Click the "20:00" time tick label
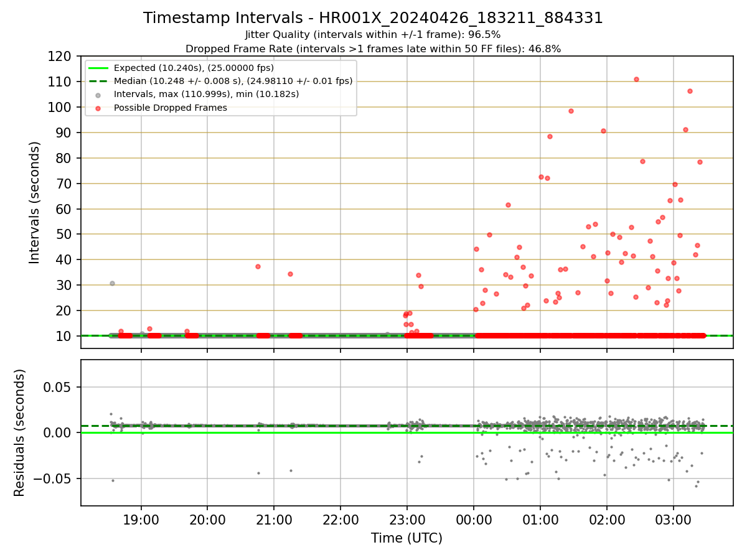This screenshot has height=560, width=747. pos(207,519)
